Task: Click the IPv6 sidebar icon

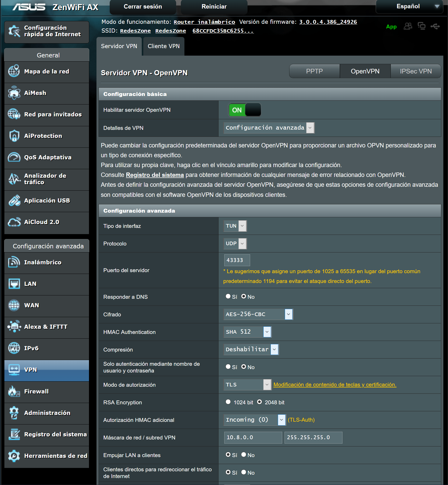Action: click(14, 348)
